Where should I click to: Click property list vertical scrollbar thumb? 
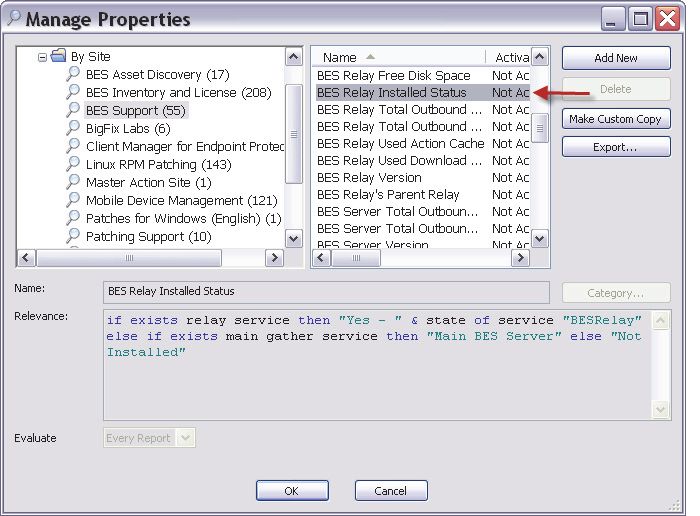(539, 128)
